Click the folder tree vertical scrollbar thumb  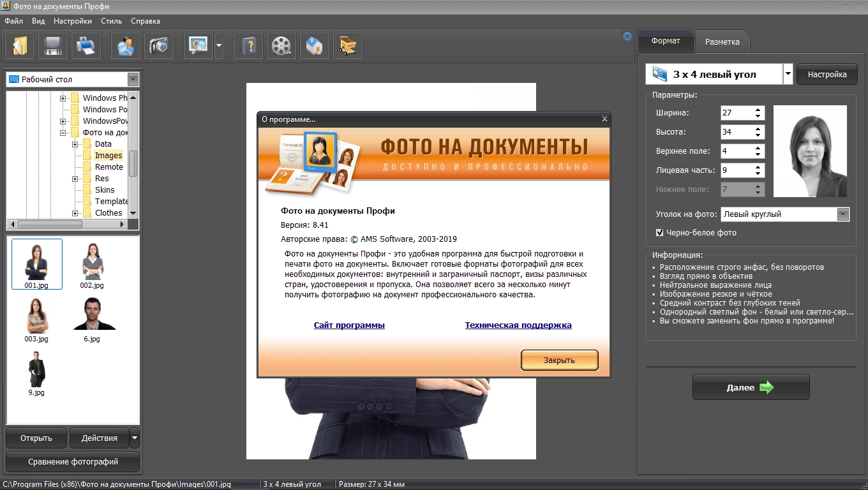click(133, 163)
